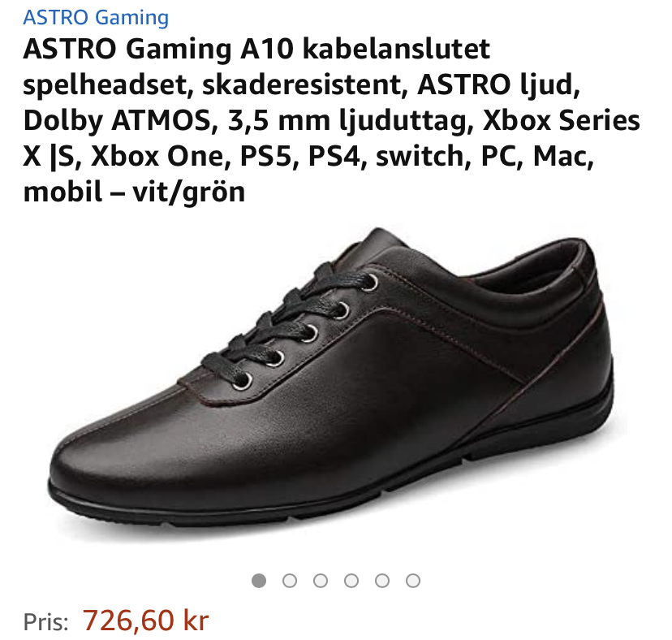Viewport: 672px width, 640px height.
Task: Open the ASTRO Gaming A10 product title
Action: (x=331, y=120)
